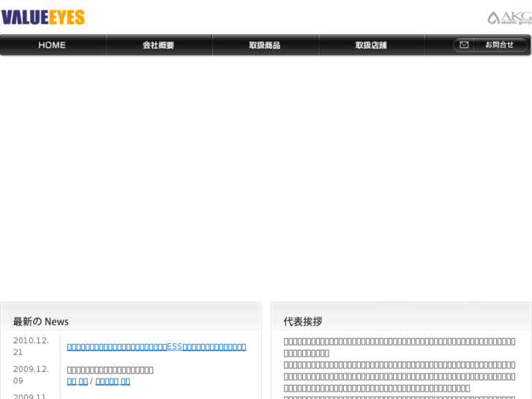Open the AKG akashic group logo
This screenshot has height=399, width=532.
point(509,18)
